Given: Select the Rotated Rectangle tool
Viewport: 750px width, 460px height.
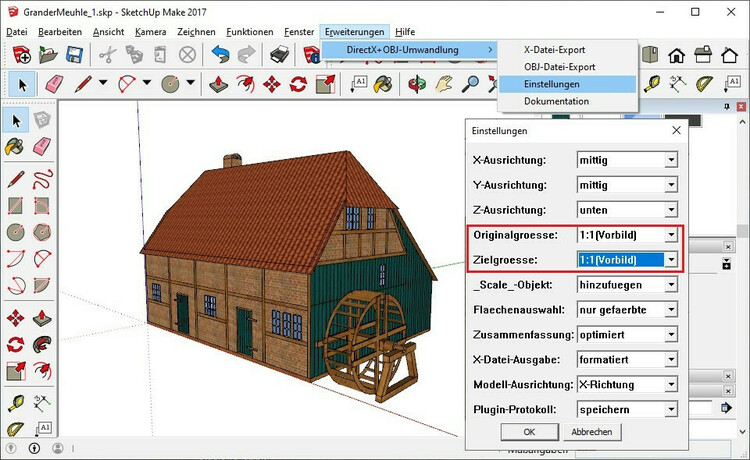Looking at the screenshot, I should coord(42,206).
